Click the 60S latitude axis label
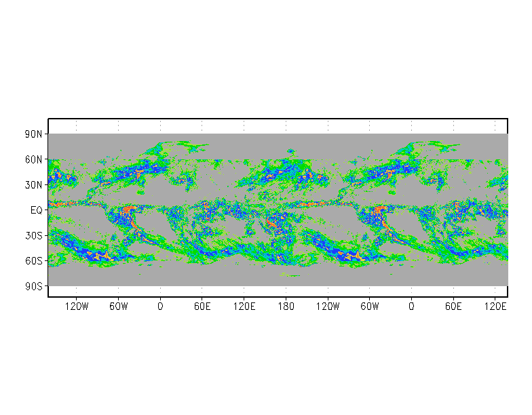 (x=33, y=261)
